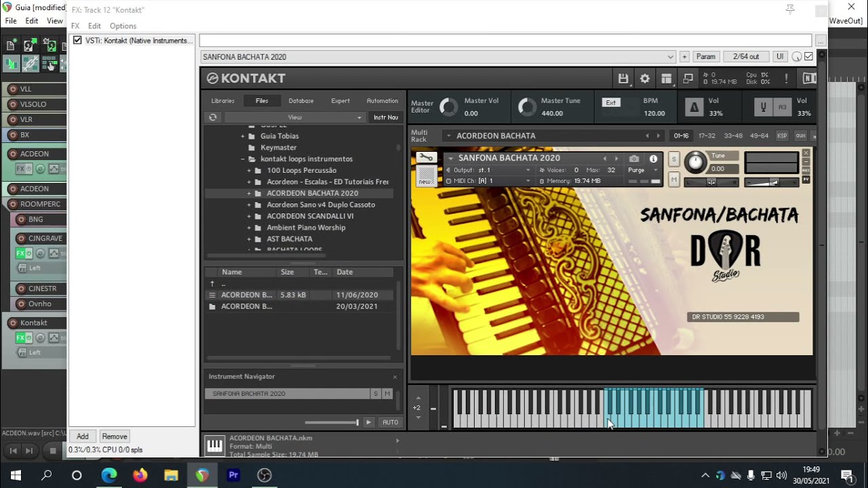Close the Instrument Navigator panel
868x488 pixels.
395,377
